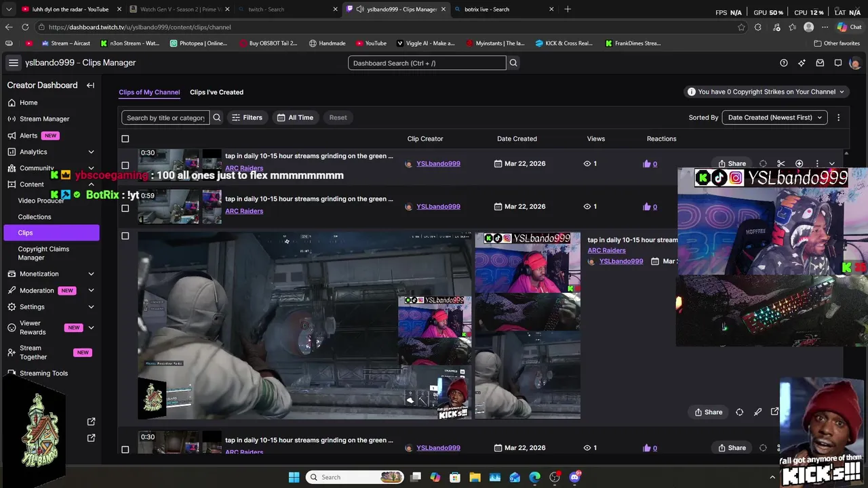Image resolution: width=868 pixels, height=488 pixels.
Task: Play the expanded clip video preview
Action: pyautogui.click(x=305, y=325)
